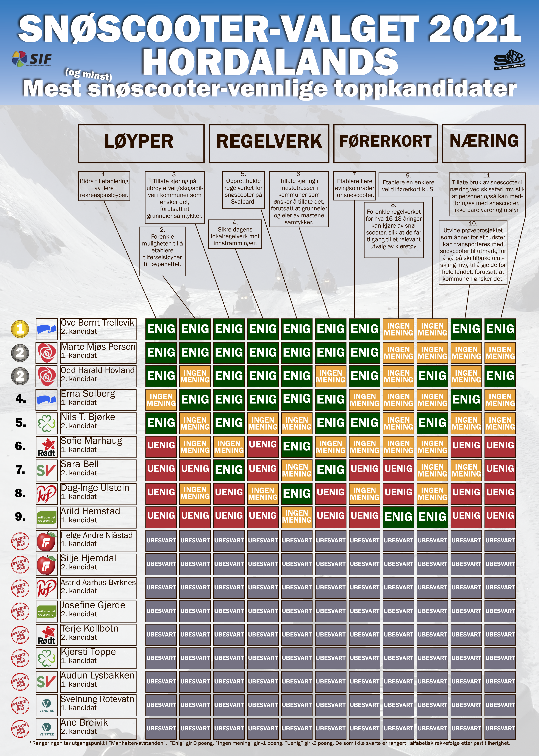539x756 pixels.
Task: Click question box 1 'Bidra til etablering av flere rekreasjonsløyper'
Action: point(104,186)
